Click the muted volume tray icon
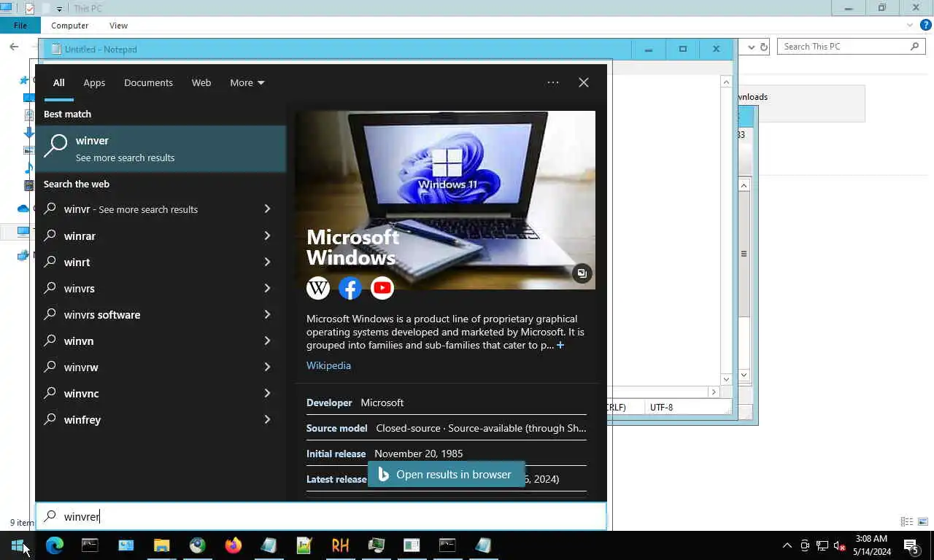The height and width of the screenshot is (560, 934). [x=840, y=545]
